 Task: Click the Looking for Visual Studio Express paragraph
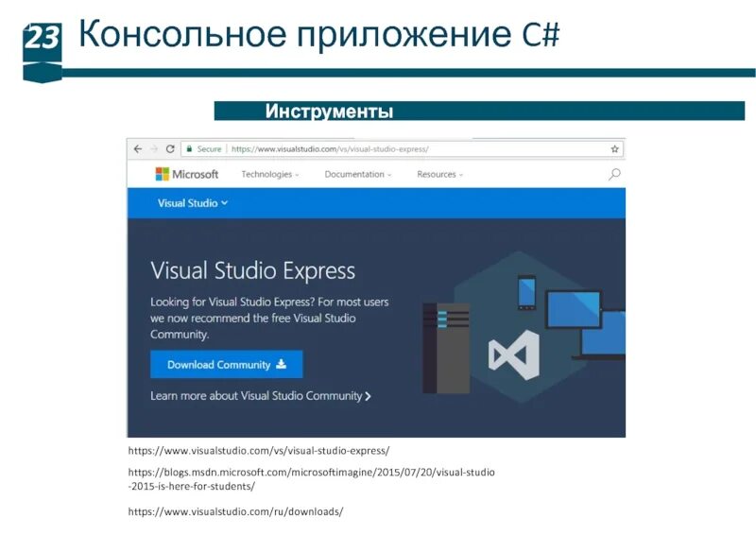point(269,318)
